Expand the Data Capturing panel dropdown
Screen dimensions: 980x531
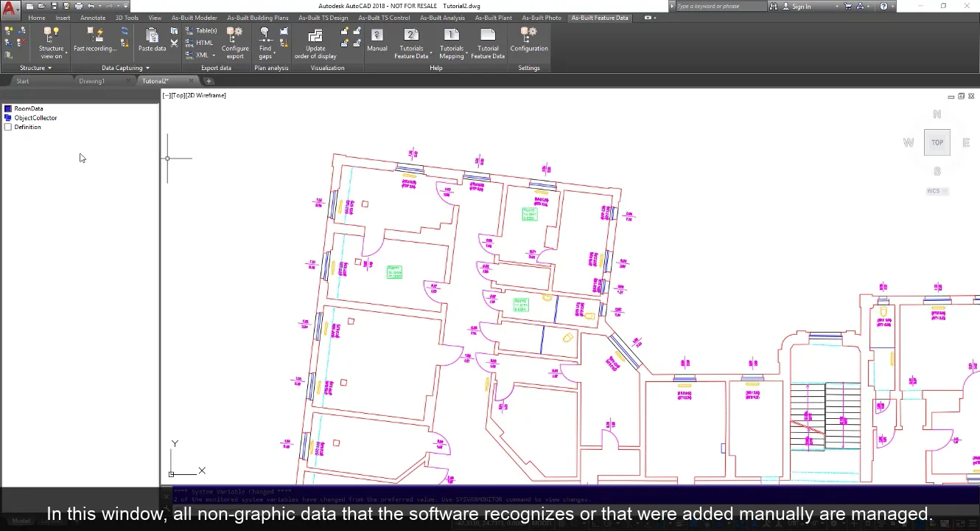coord(146,67)
